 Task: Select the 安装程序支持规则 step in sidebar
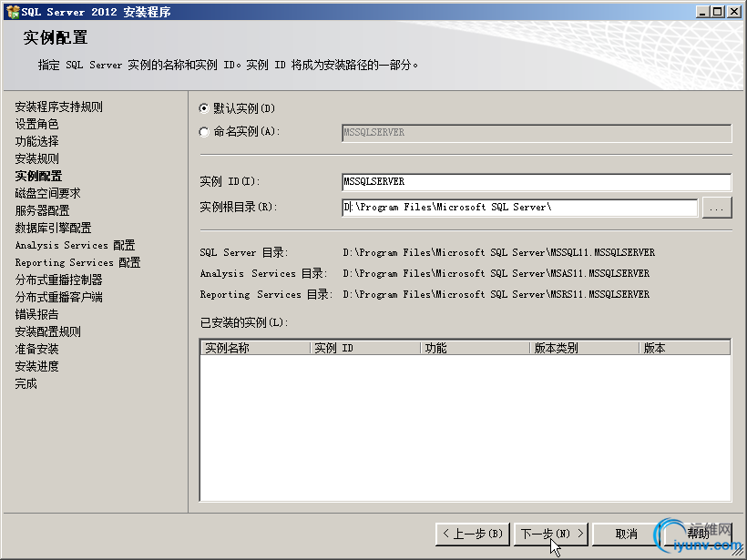(58, 107)
